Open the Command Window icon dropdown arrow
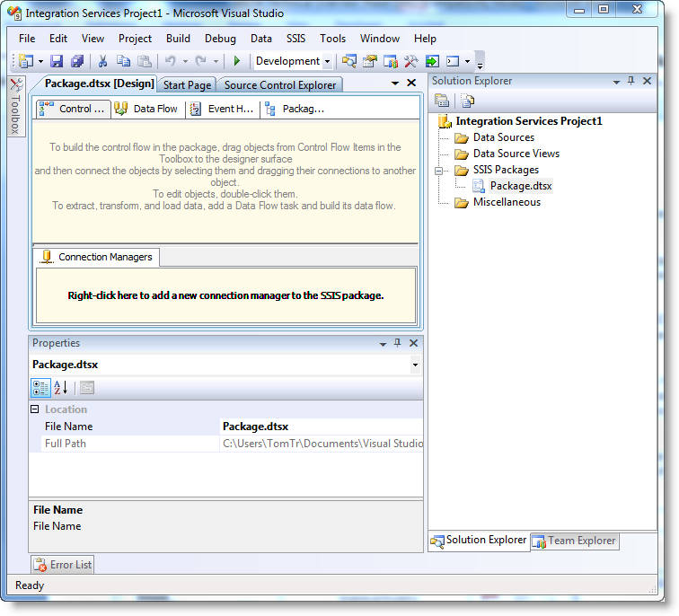 pos(467,61)
